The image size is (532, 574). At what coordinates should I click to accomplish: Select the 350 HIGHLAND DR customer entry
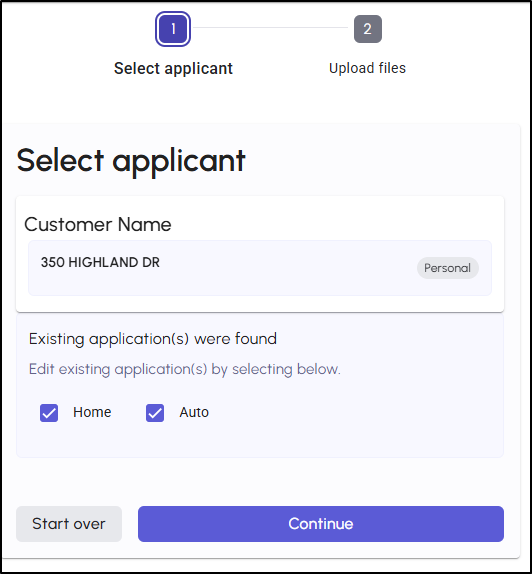point(260,268)
